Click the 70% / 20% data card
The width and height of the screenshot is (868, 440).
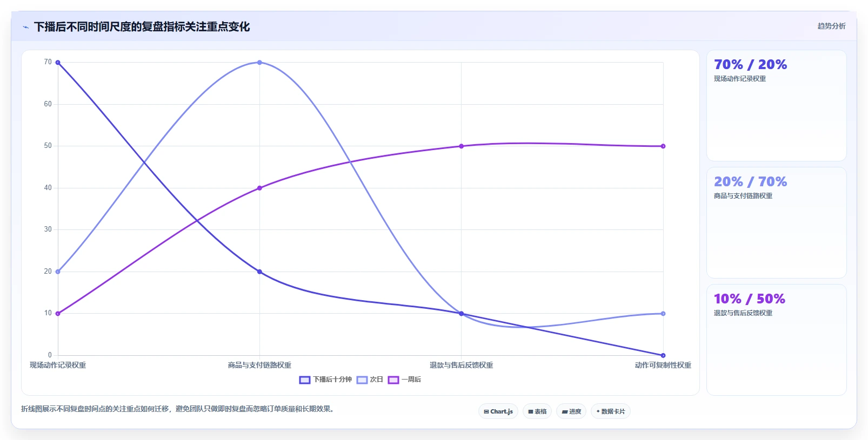click(777, 106)
